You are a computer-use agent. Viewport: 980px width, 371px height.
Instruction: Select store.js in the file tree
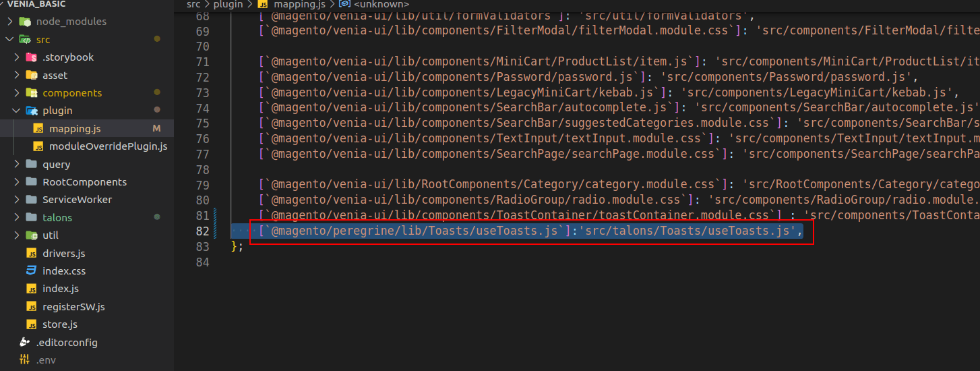pyautogui.click(x=59, y=324)
